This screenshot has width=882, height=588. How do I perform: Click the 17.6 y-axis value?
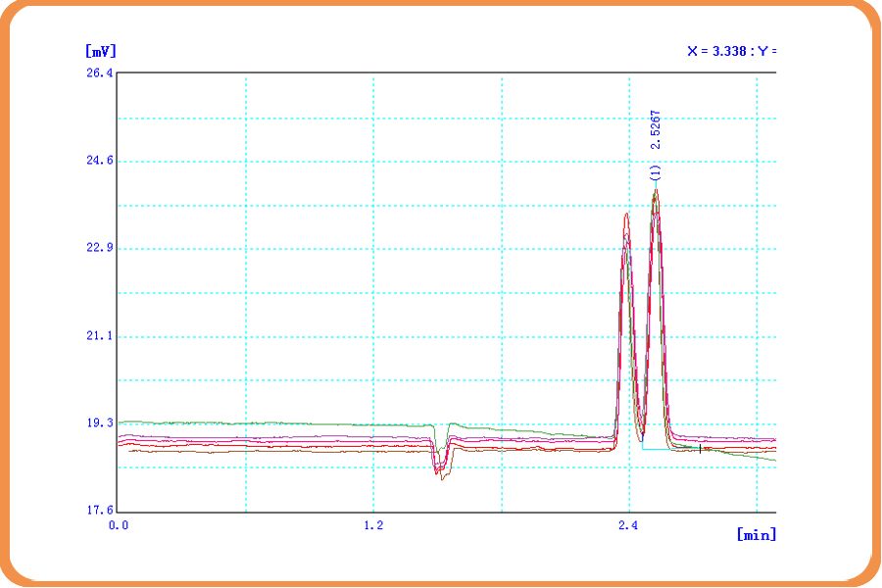click(x=100, y=511)
